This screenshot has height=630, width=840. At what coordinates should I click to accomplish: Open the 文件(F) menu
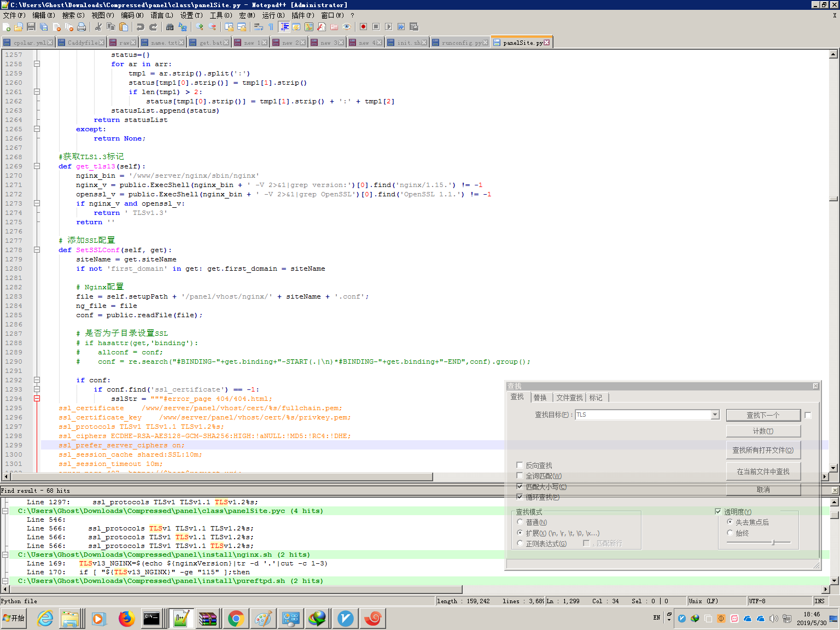[14, 15]
